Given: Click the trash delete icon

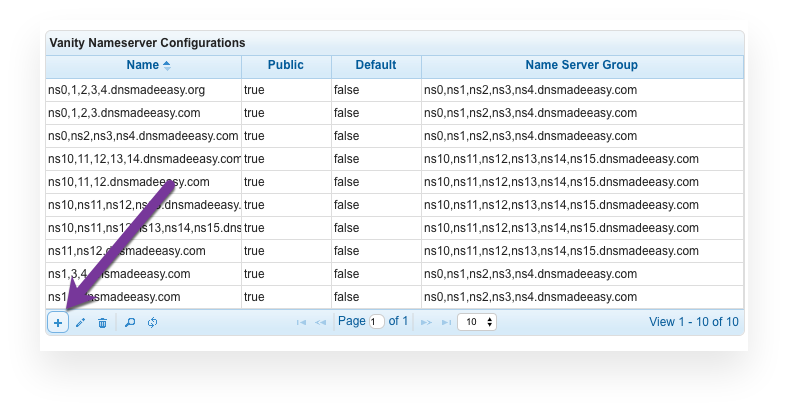Looking at the screenshot, I should pos(103,323).
